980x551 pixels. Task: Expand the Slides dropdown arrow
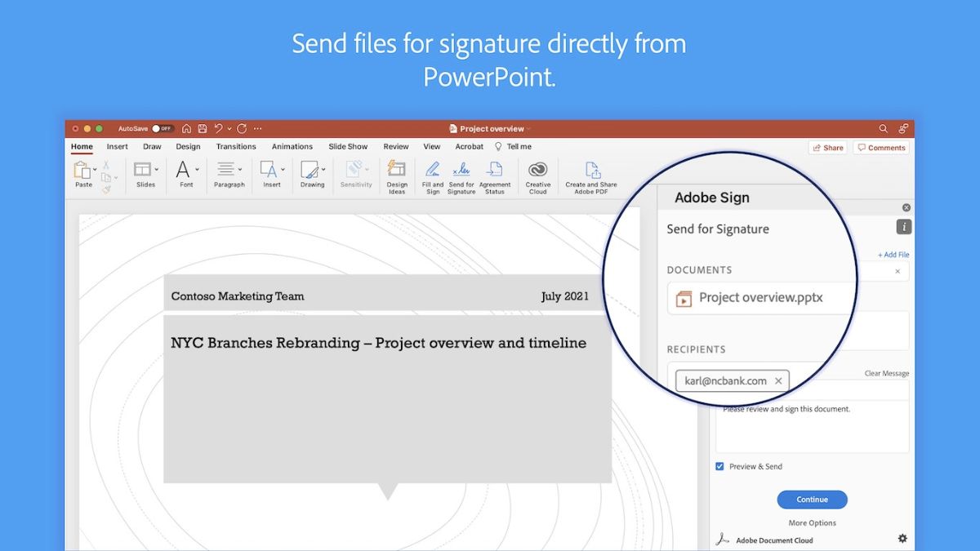coord(156,170)
